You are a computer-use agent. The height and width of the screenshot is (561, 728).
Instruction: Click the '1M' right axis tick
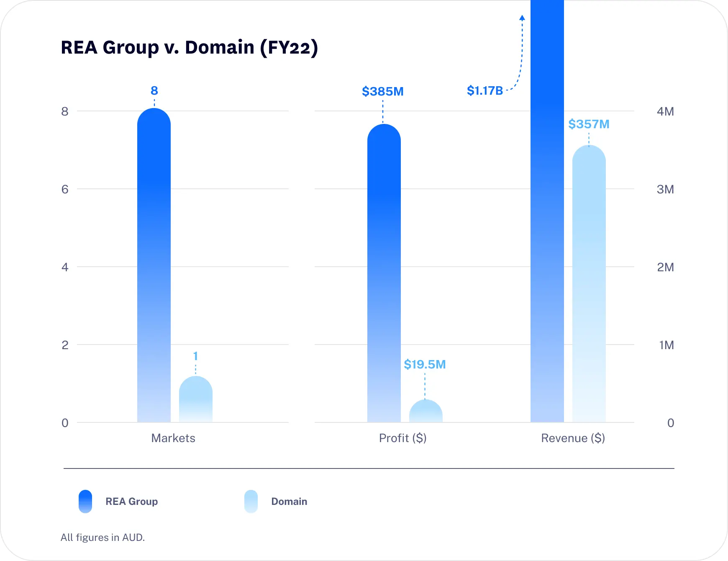(x=666, y=345)
